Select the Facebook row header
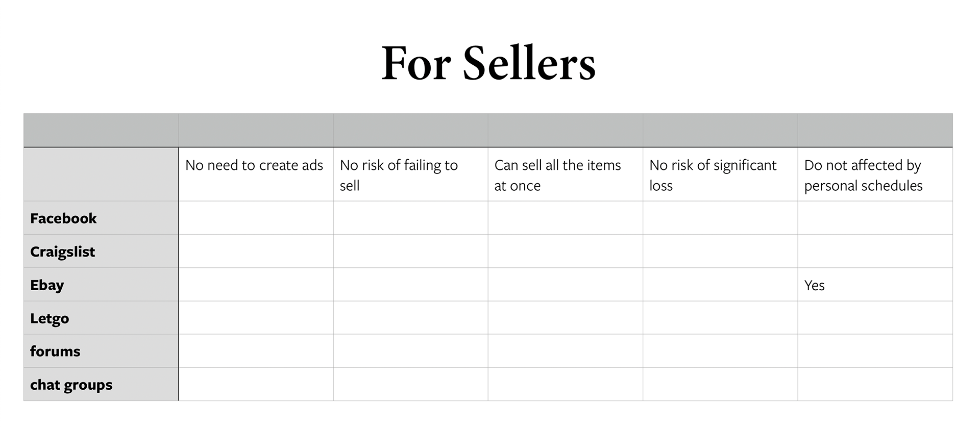The width and height of the screenshot is (980, 428). coord(101,218)
